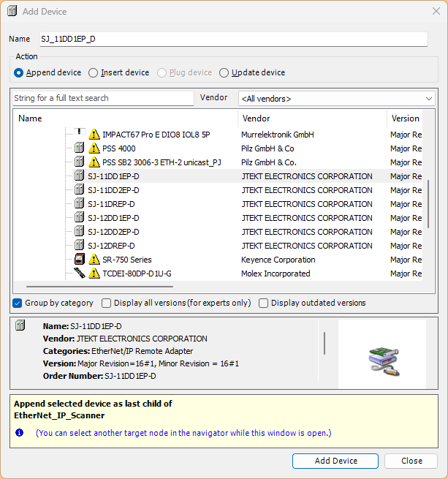Image resolution: width=448 pixels, height=479 pixels.
Task: Click warning icon beside TCDEI-80DP-D1U-G
Action: 94,273
